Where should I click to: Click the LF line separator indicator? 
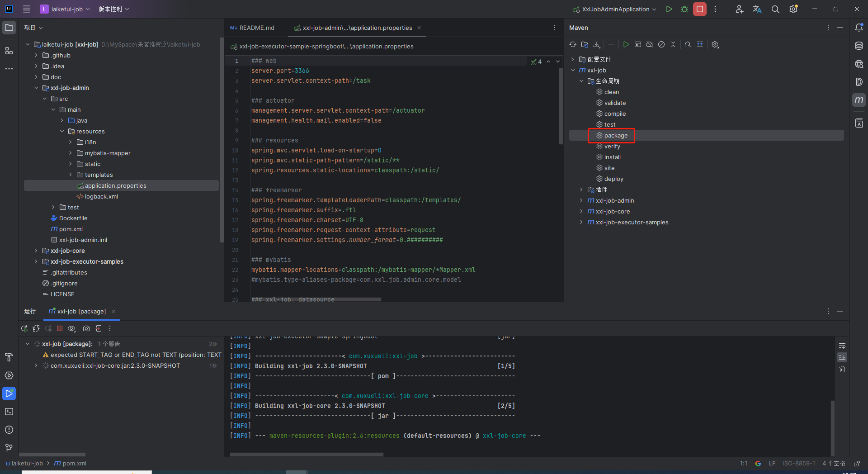tap(772, 463)
